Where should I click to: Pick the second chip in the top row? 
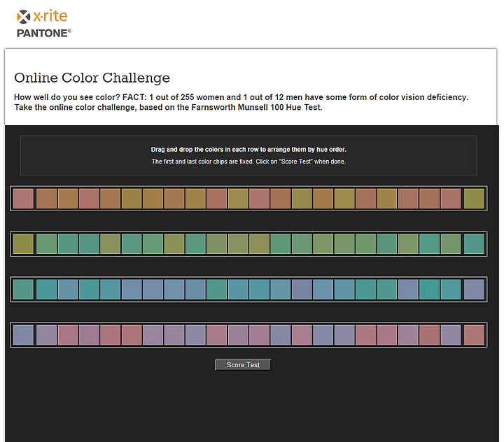[47, 199]
